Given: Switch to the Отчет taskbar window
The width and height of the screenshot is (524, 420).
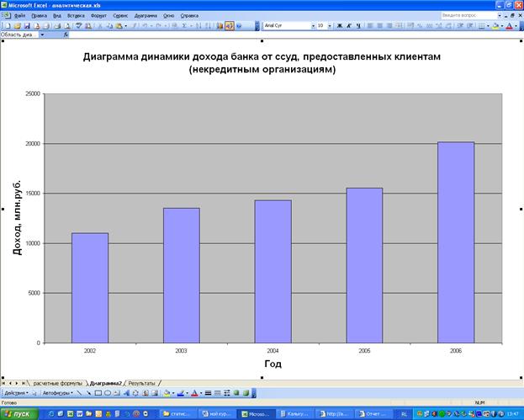Looking at the screenshot, I should pyautogui.click(x=372, y=414).
